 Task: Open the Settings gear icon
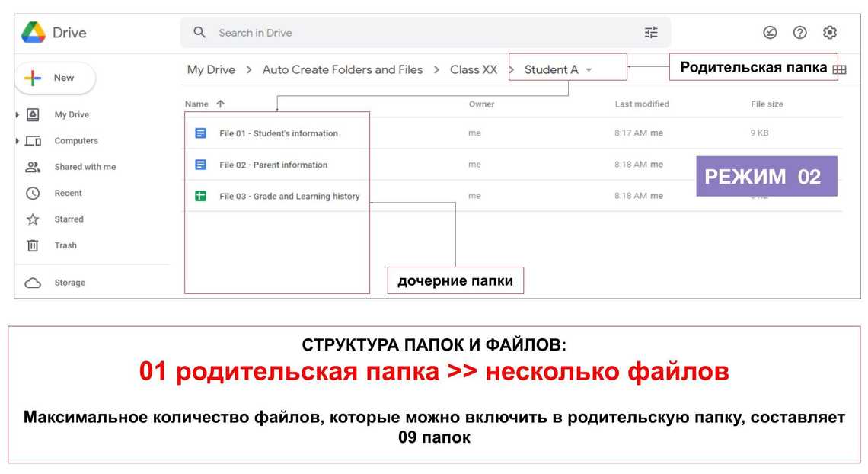point(830,33)
